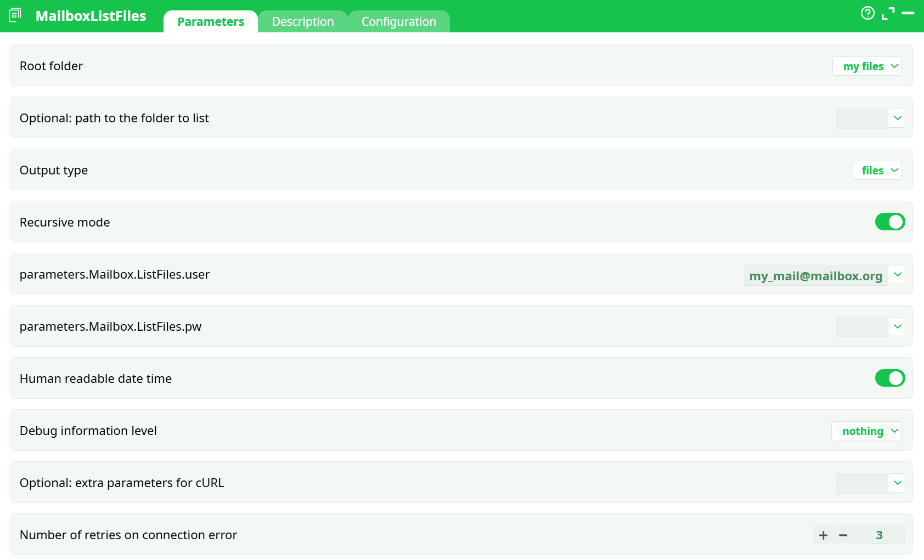This screenshot has height=560, width=924.
Task: Click the retries value field showing 3
Action: pos(879,535)
